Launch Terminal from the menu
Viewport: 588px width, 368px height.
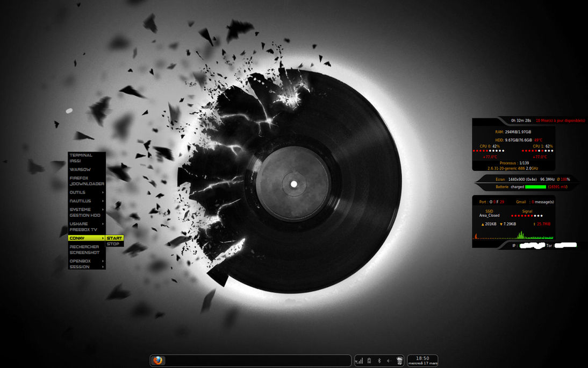coord(86,155)
